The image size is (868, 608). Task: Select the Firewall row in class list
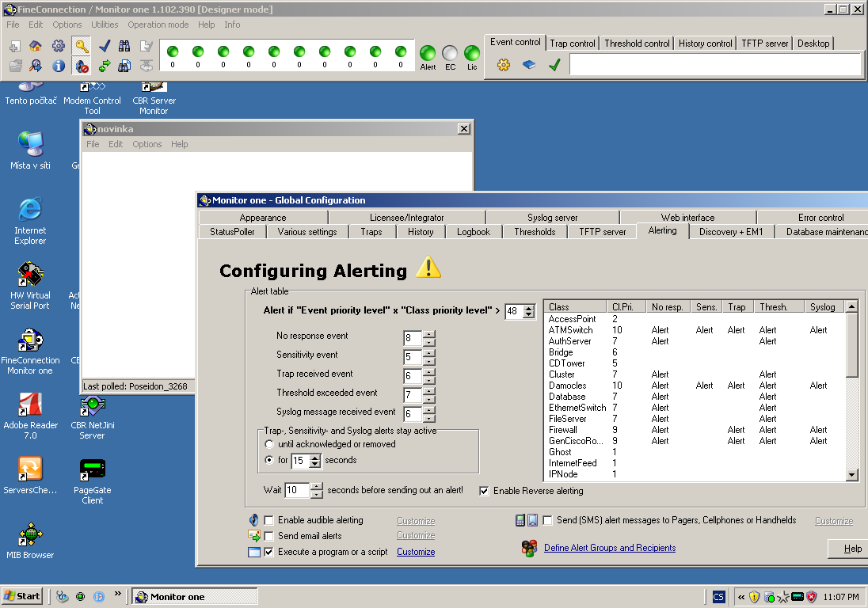pos(695,430)
